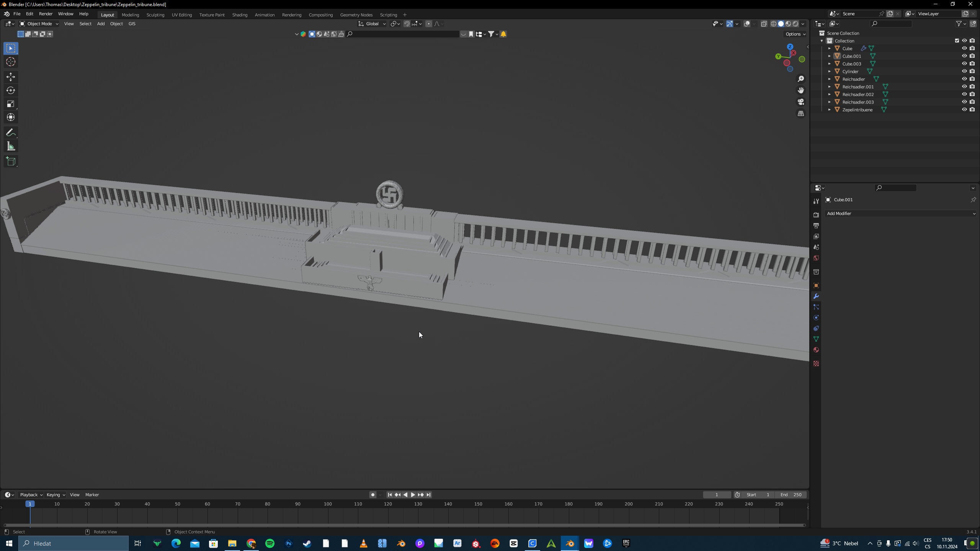Disable Reichsadler.001 in renders
The width and height of the screenshot is (980, 551).
972,86
